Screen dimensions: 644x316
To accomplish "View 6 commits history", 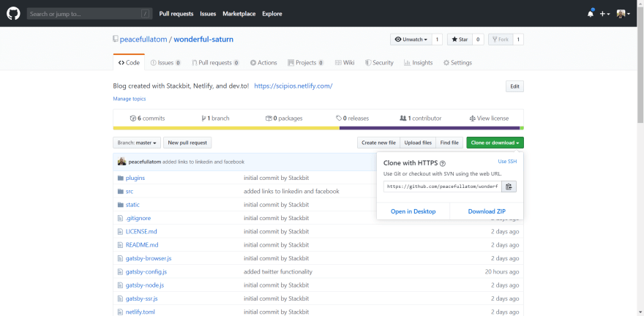I will (x=147, y=118).
